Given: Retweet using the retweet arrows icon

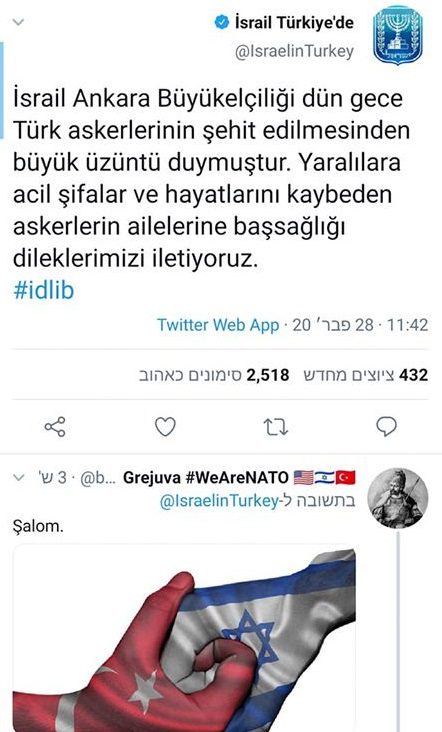Looking at the screenshot, I should (275, 427).
